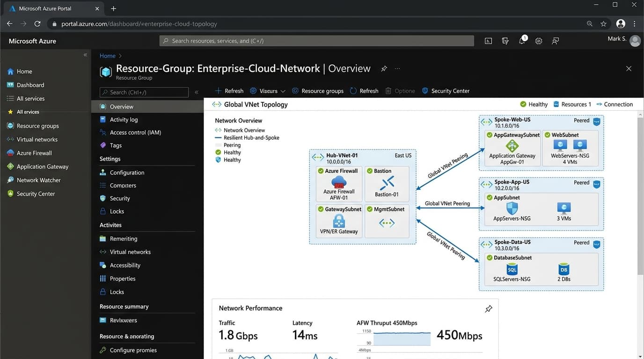Click the Search (Ctrl+/) resource menu field
Image resolution: width=644 pixels, height=359 pixels.
(x=144, y=92)
